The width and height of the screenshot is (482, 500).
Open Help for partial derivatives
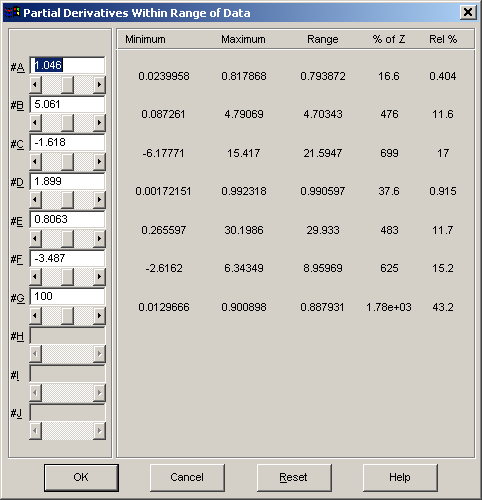click(400, 477)
